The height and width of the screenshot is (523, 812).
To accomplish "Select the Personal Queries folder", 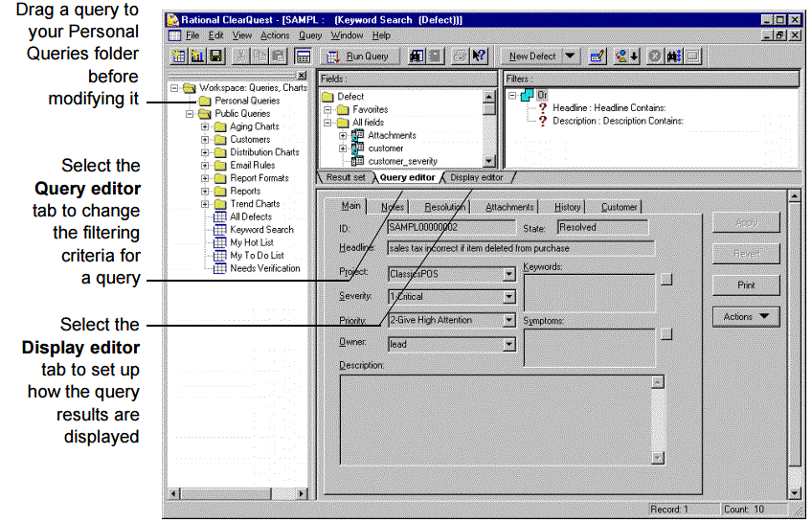I will [246, 101].
